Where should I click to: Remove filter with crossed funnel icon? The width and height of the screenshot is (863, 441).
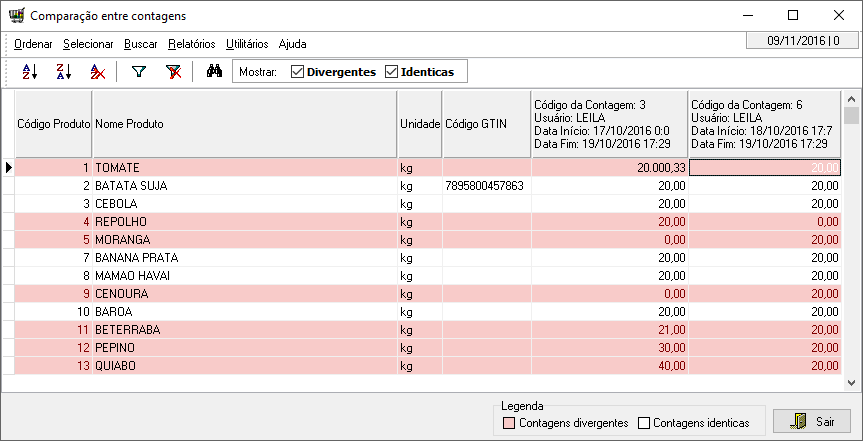[x=173, y=72]
